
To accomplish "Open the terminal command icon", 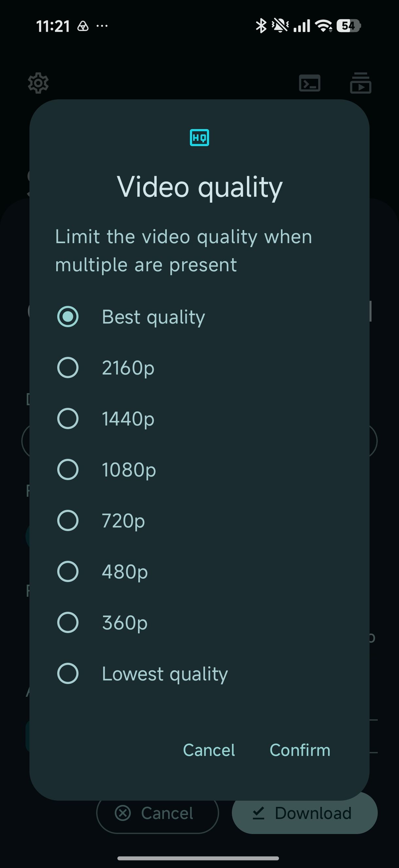I will 310,83.
